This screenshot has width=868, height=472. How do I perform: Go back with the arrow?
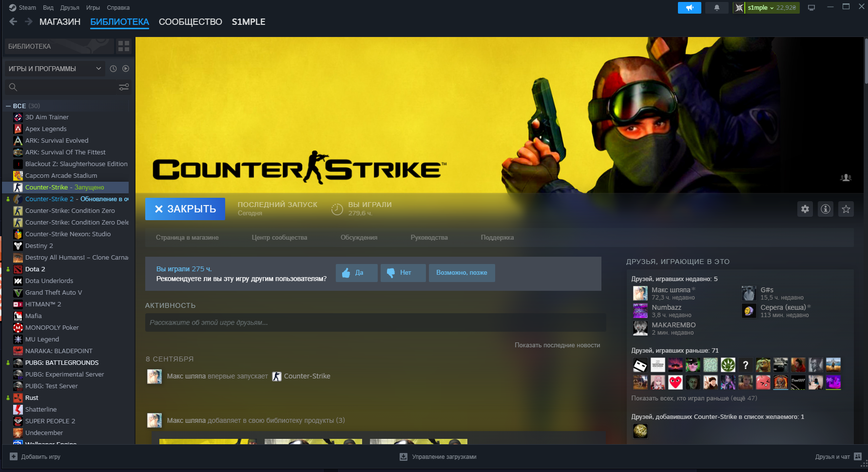coord(13,22)
